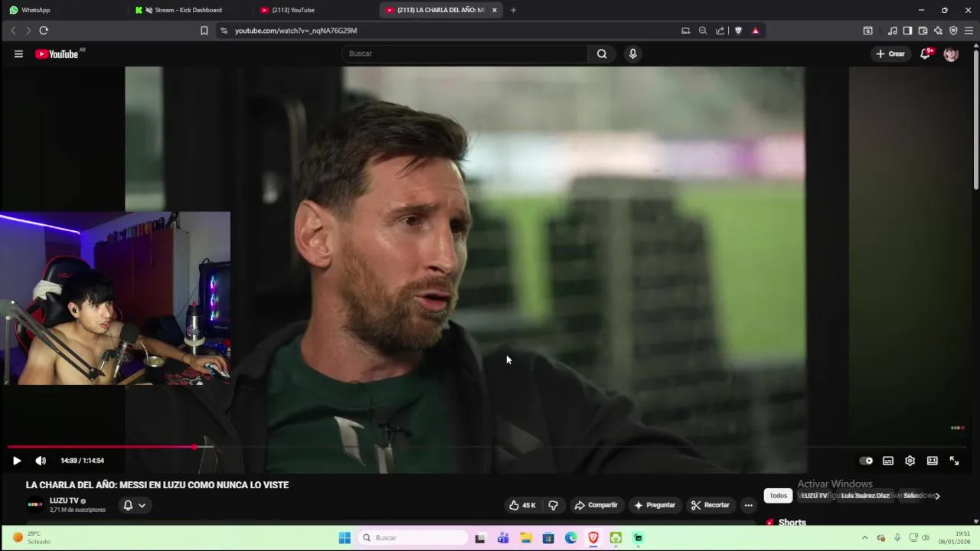This screenshot has height=551, width=980.
Task: Enter fullscreen on the video player
Action: (x=954, y=461)
